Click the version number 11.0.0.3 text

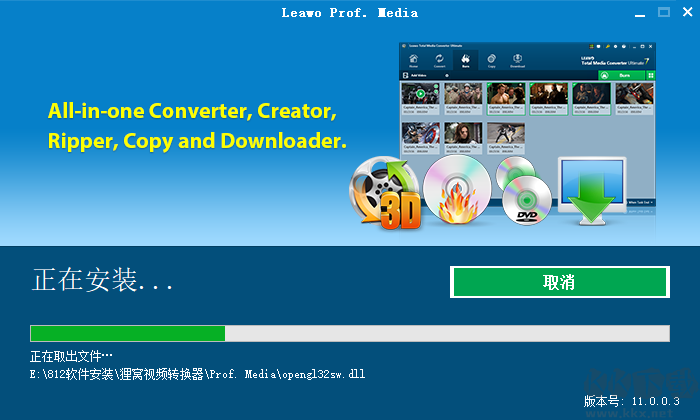point(632,401)
